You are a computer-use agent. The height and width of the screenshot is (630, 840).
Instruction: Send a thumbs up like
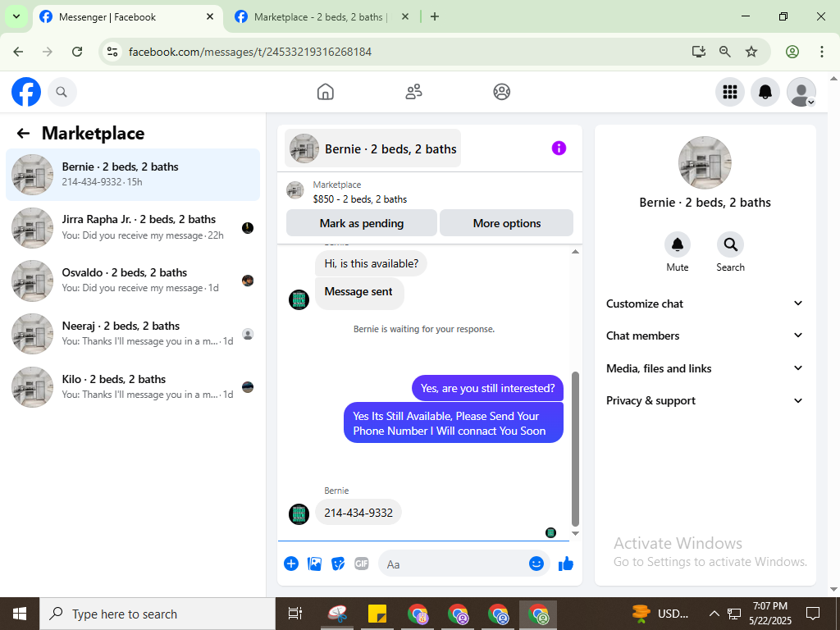point(566,564)
